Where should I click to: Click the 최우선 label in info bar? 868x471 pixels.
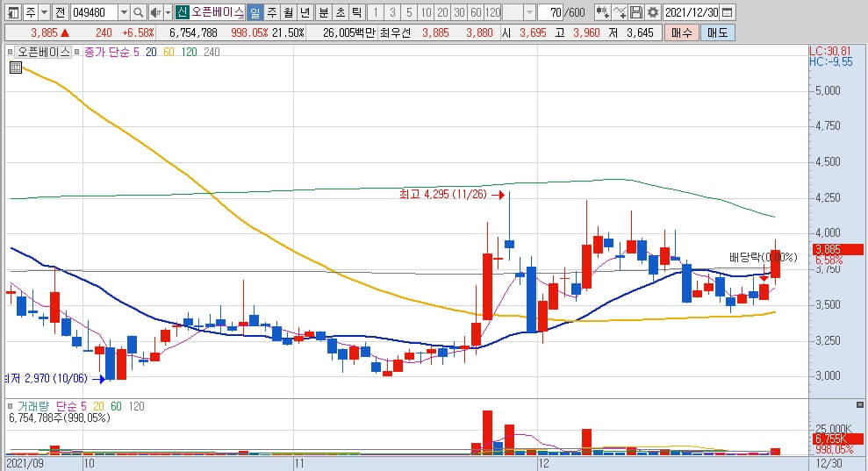[395, 33]
